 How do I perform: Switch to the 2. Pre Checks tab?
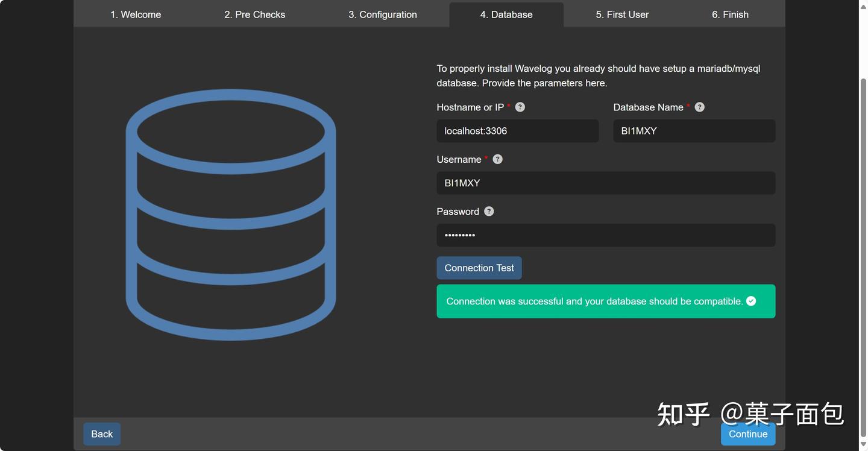coord(254,14)
